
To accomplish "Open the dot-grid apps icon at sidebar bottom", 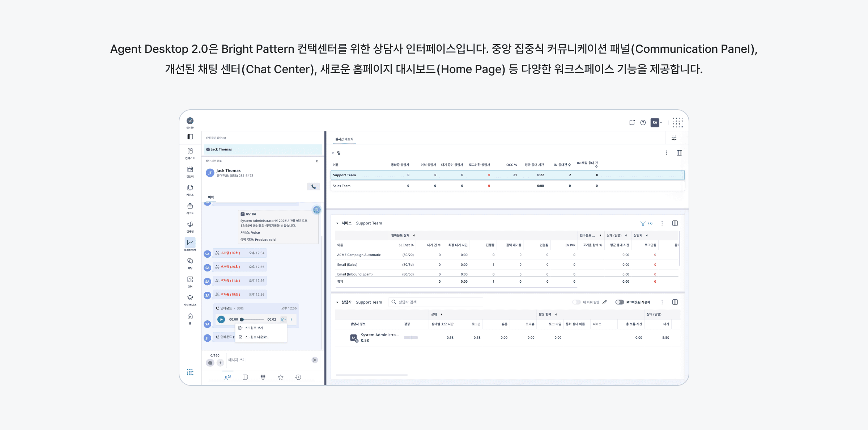I will tap(190, 372).
